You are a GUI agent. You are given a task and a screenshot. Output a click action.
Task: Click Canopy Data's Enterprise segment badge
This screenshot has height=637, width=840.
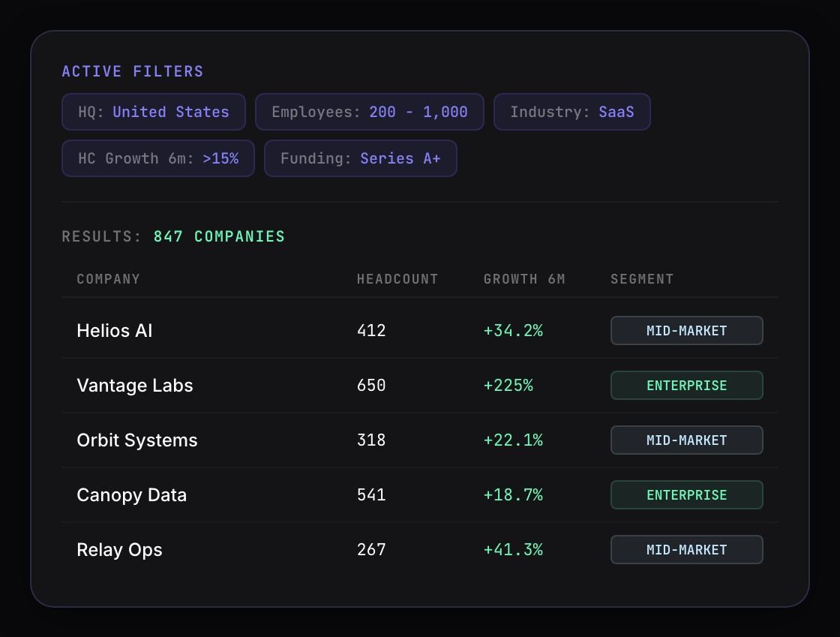pos(687,495)
